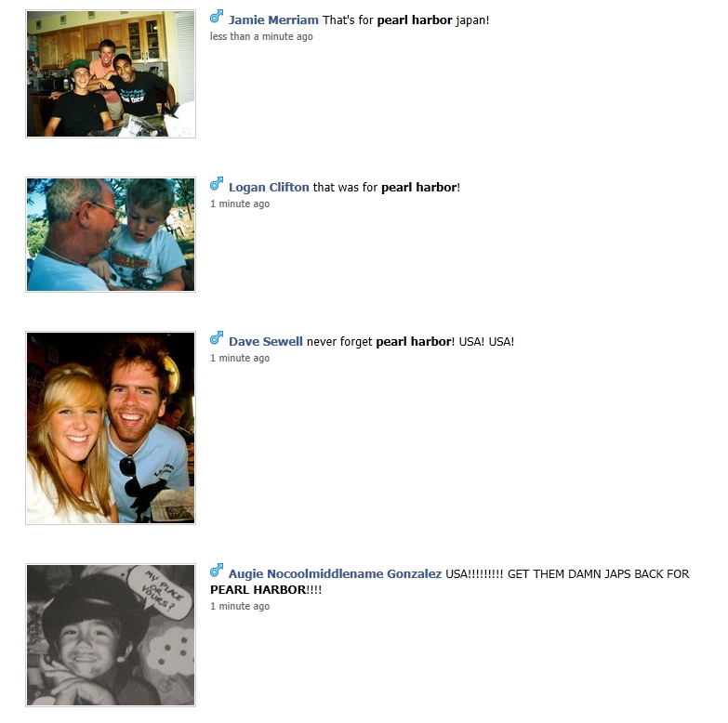This screenshot has height=723, width=728.
Task: Open Jamie Merriam's profile link
Action: click(273, 20)
